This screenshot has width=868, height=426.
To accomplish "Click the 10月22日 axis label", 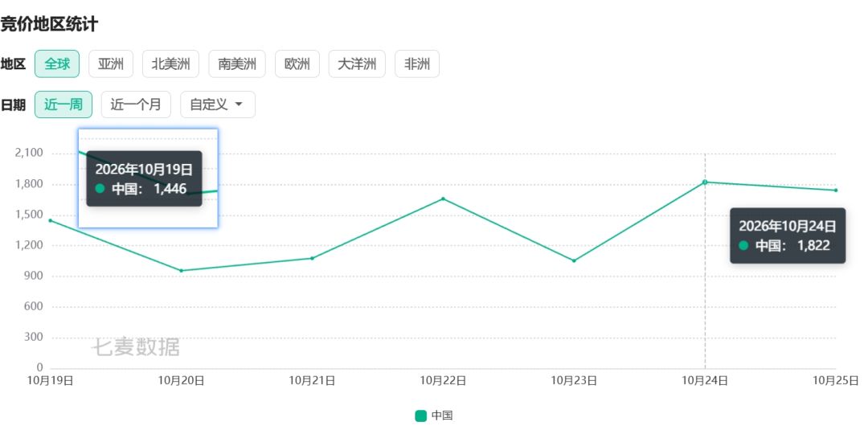I will (x=443, y=380).
